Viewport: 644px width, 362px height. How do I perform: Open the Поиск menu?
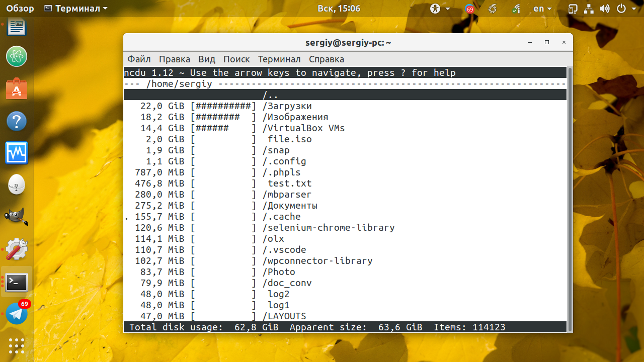[x=236, y=59]
